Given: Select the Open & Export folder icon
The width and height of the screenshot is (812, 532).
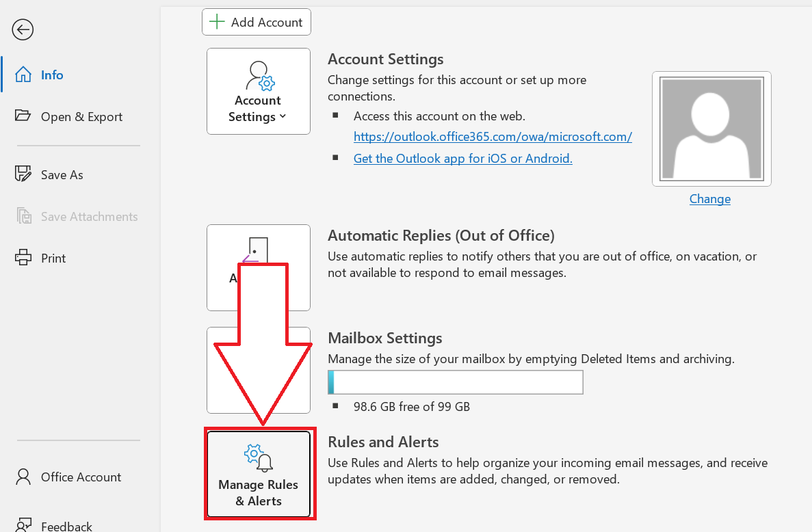Looking at the screenshot, I should [23, 116].
